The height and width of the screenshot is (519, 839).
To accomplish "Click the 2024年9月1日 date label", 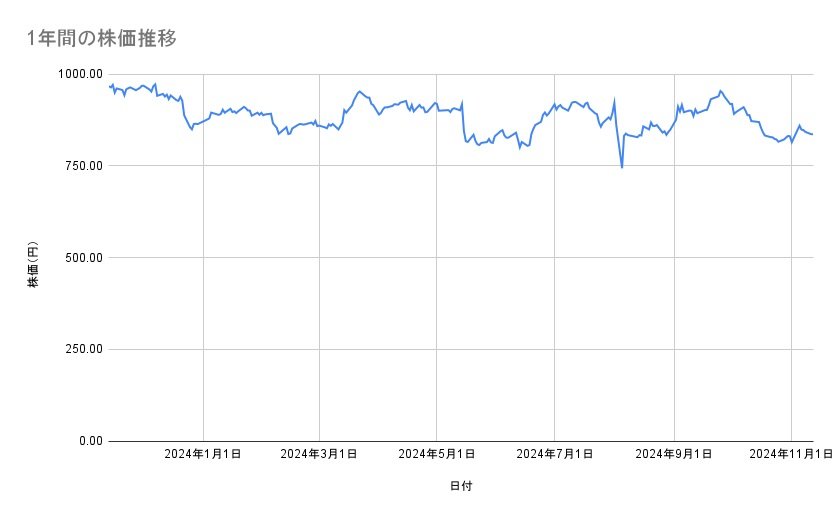I will click(674, 455).
